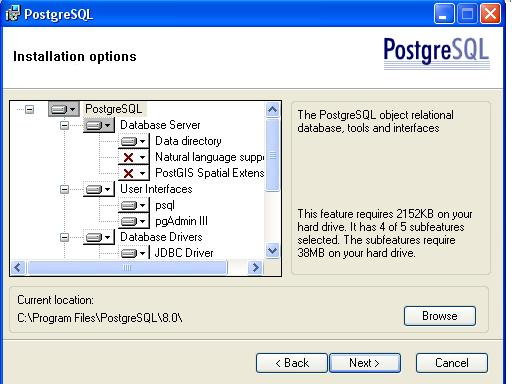
Task: Click the feature tree scroll left arrow
Action: click(18, 267)
